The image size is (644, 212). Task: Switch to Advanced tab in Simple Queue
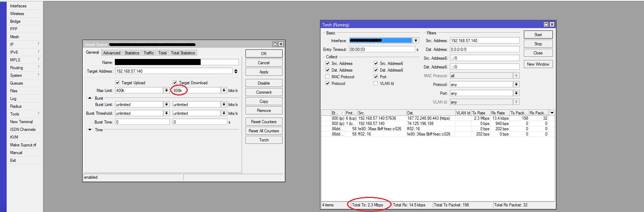112,53
